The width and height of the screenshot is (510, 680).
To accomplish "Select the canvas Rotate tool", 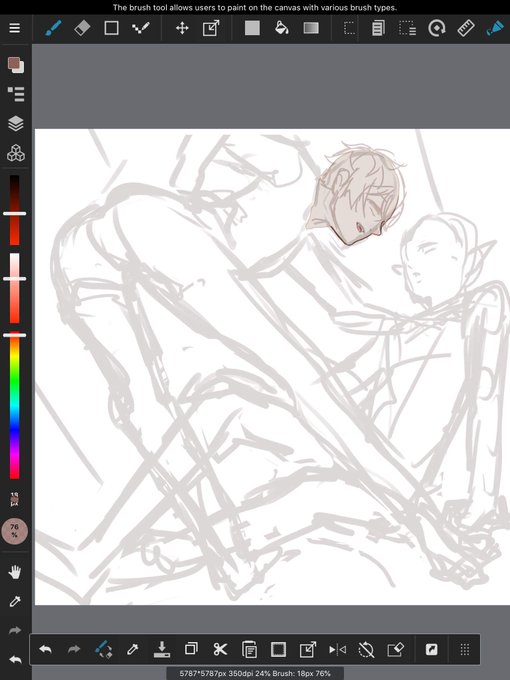I will (x=437, y=28).
